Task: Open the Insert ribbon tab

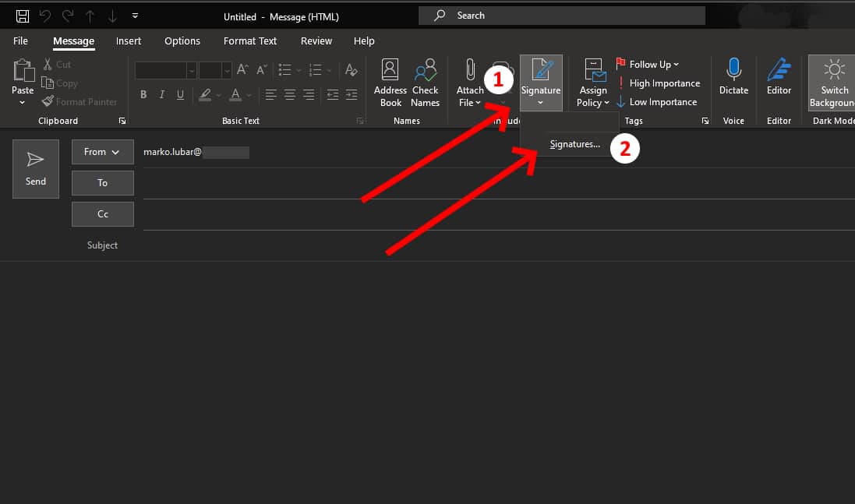Action: tap(129, 41)
